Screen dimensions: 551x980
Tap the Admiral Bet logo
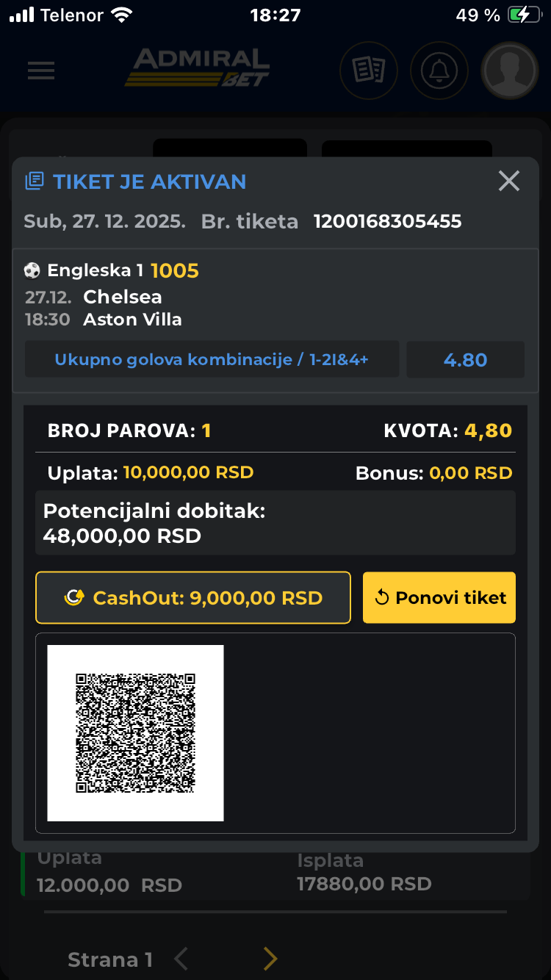198,68
